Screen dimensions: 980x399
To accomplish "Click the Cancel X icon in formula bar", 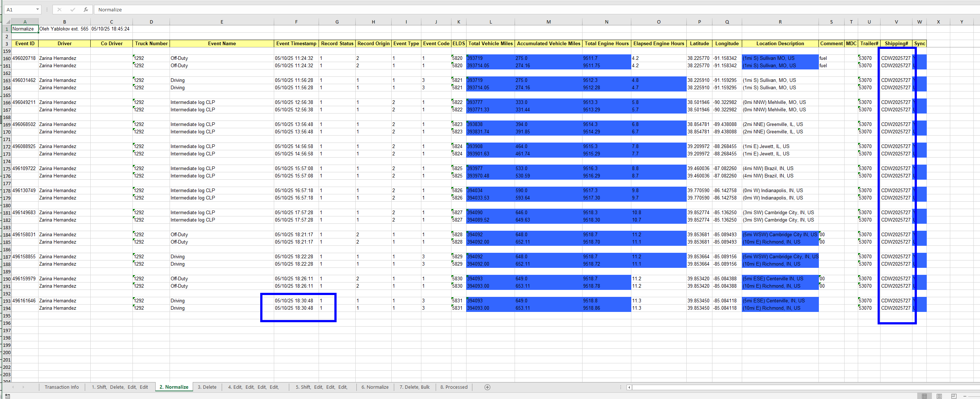I will pyautogui.click(x=59, y=10).
